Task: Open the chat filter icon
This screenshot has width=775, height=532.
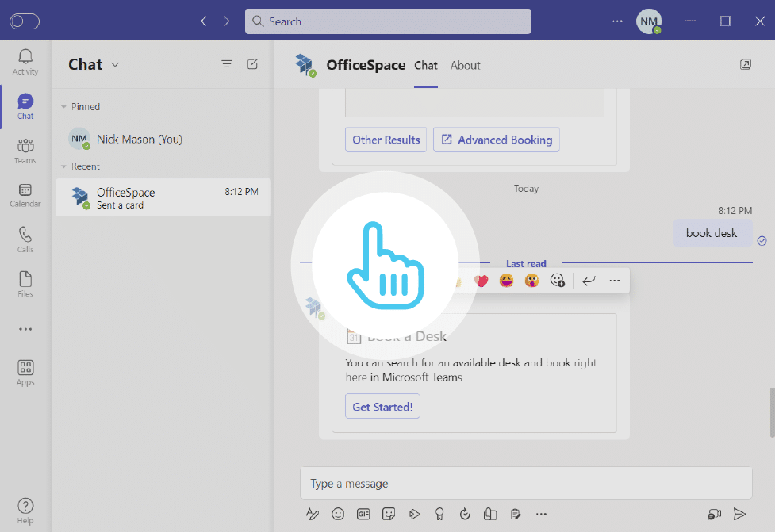Action: click(x=226, y=64)
